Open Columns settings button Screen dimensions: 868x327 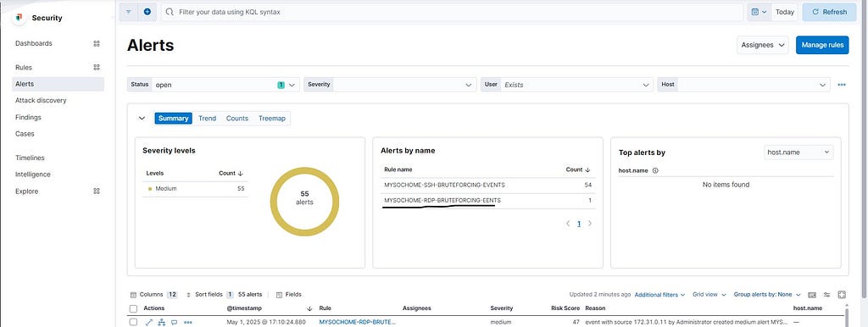coord(154,295)
